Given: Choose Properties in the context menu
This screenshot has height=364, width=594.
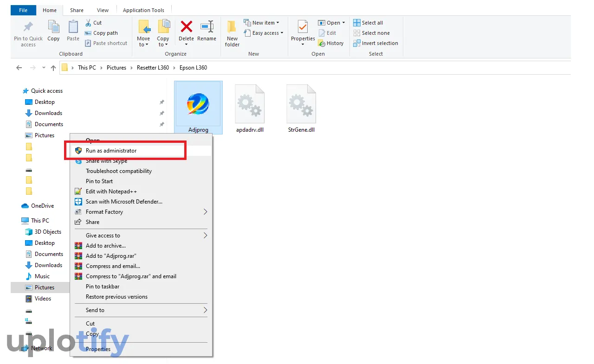Looking at the screenshot, I should point(142,349).
